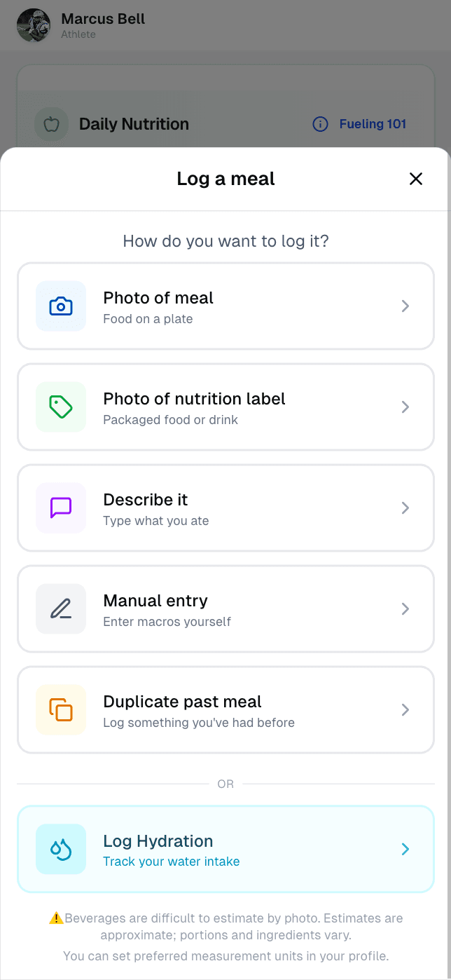Screen dimensions: 451x980
Task: Expand the Photo of meal option chevron
Action: point(405,306)
